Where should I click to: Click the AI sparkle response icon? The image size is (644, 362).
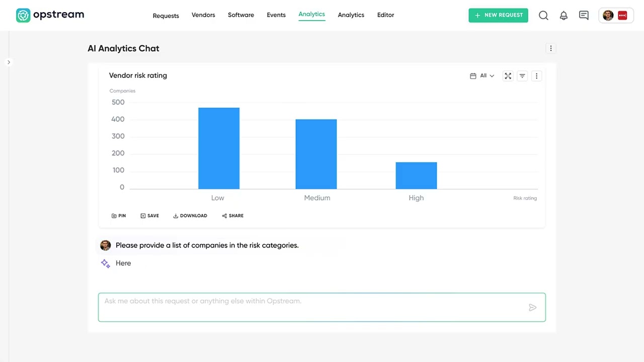point(105,263)
